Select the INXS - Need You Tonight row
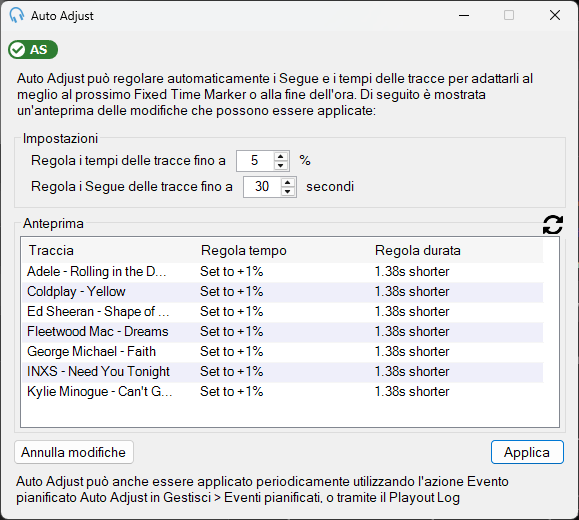The image size is (579, 520). (x=282, y=371)
